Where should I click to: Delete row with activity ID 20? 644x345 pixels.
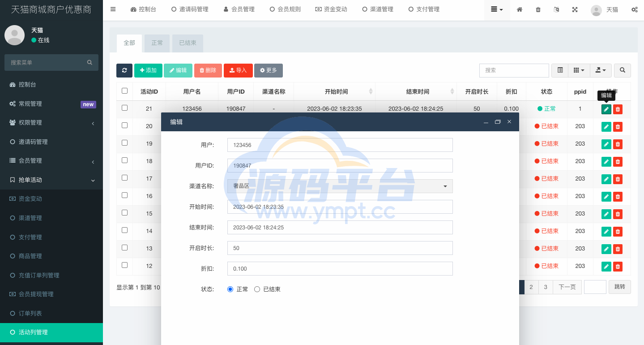618,126
